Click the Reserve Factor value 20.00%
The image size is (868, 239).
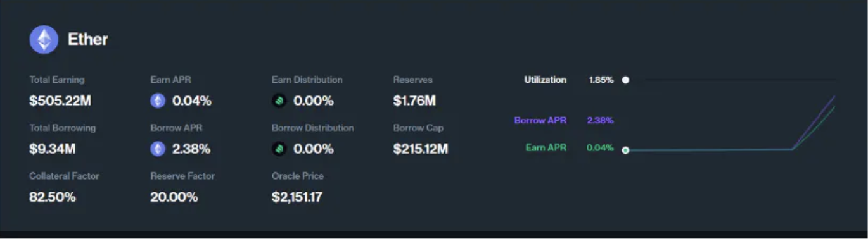174,197
